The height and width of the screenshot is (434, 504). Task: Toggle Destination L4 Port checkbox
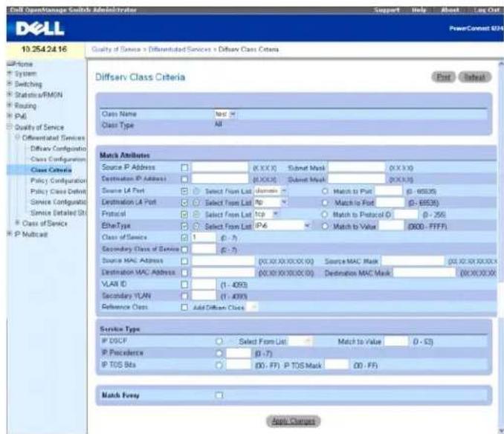point(184,203)
